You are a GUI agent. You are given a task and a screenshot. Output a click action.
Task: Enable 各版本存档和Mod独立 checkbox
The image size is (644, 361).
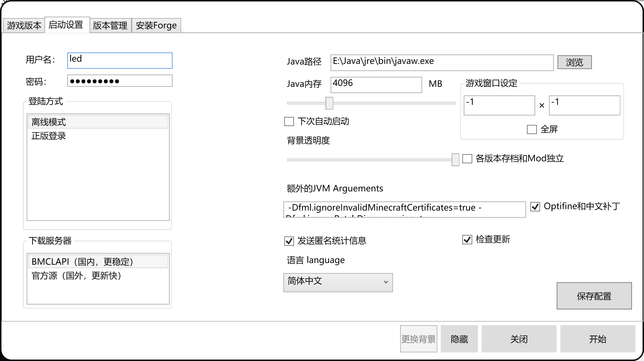(467, 159)
